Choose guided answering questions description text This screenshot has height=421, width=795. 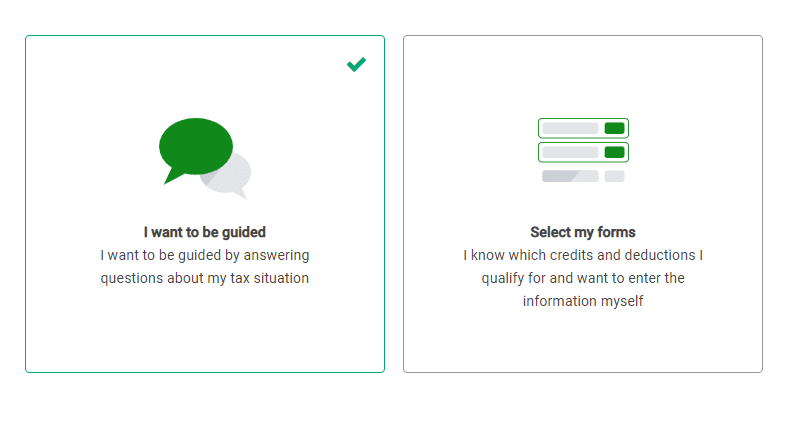tap(205, 267)
